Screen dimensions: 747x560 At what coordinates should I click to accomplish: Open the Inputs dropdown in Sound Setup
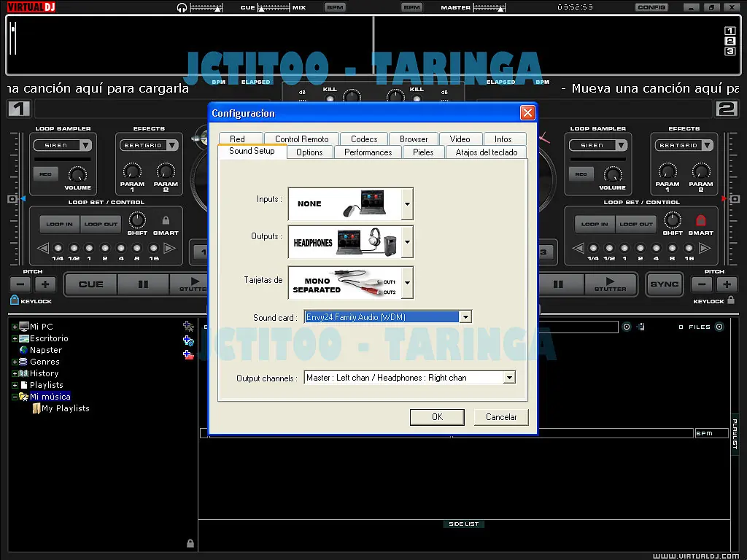click(407, 204)
